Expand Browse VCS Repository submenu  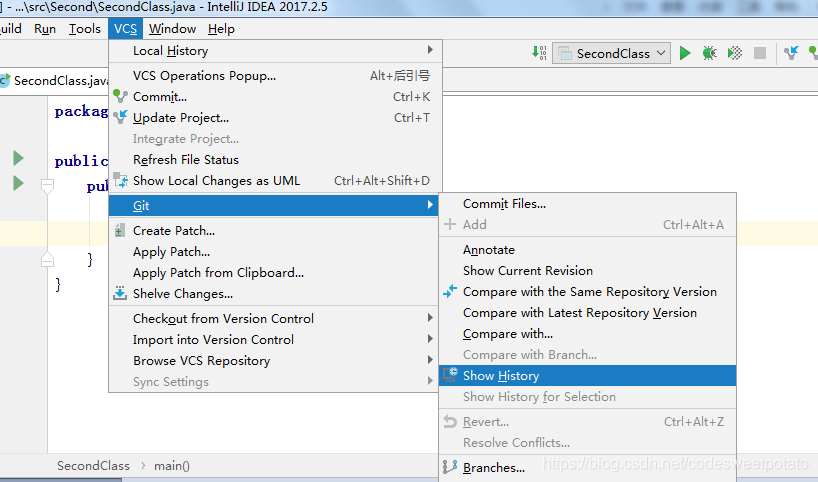coord(430,360)
